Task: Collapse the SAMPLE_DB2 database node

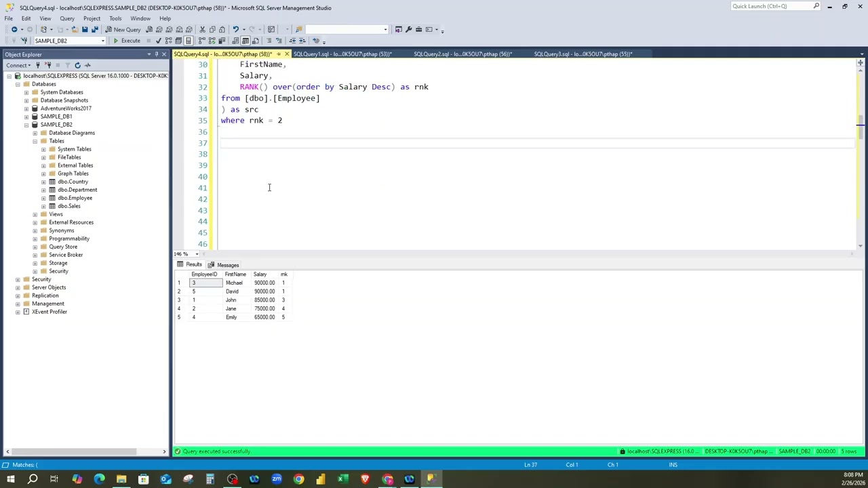Action: [x=26, y=125]
